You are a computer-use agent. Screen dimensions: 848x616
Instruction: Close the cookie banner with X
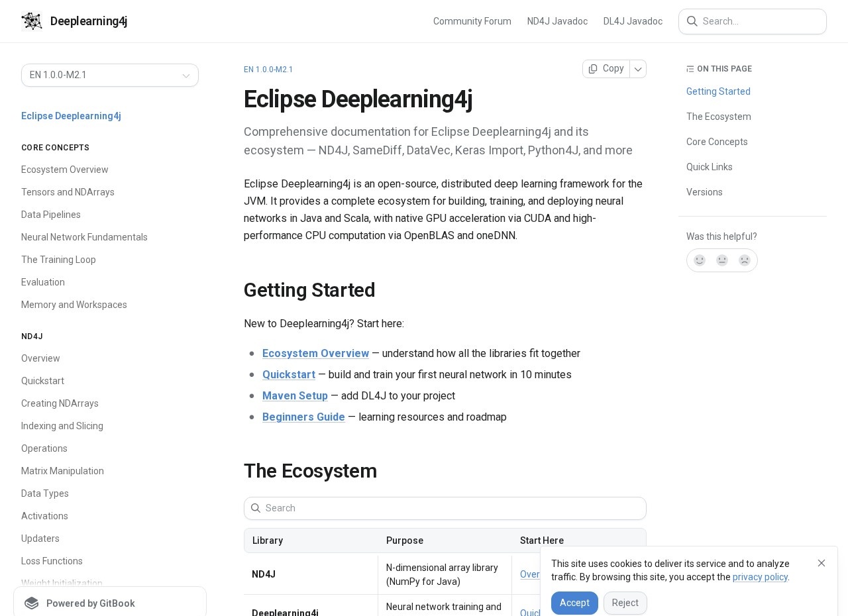(x=821, y=563)
